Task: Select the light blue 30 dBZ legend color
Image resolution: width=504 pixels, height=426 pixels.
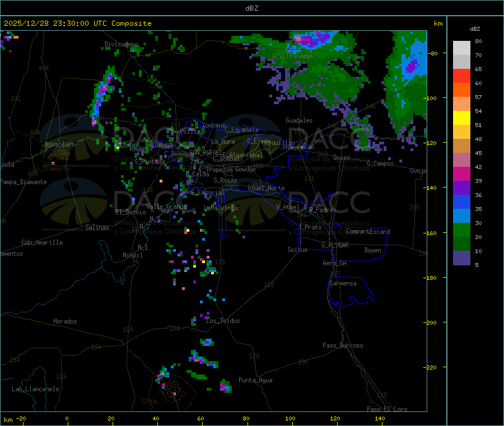Action: [x=461, y=216]
